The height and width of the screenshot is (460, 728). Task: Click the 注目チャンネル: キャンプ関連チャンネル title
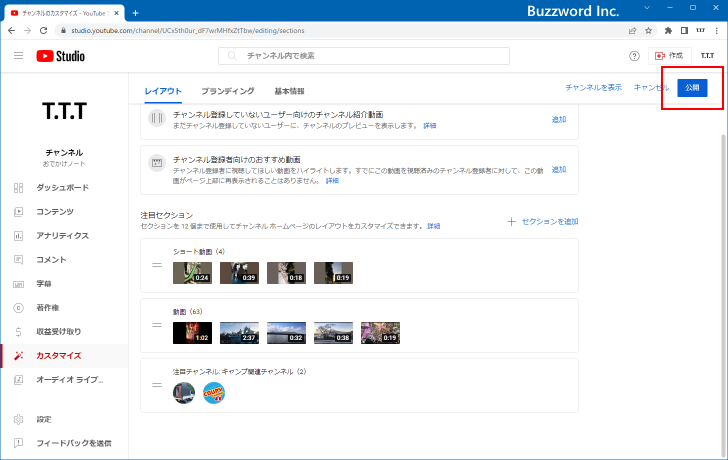[x=239, y=372]
